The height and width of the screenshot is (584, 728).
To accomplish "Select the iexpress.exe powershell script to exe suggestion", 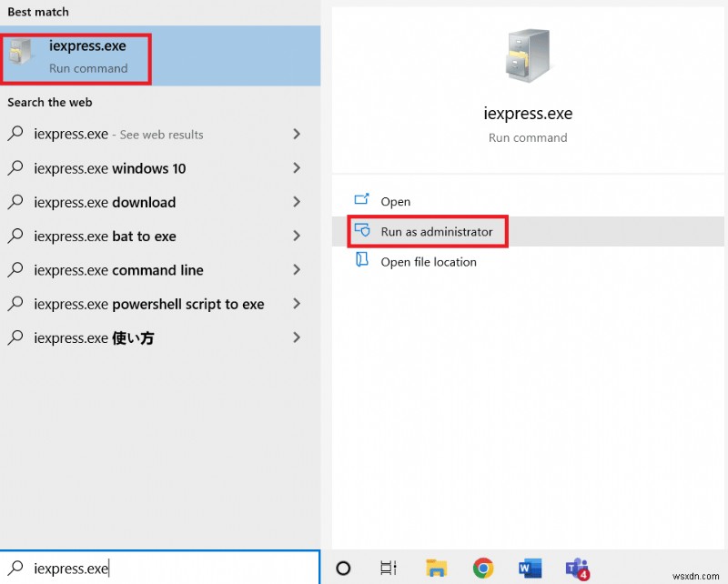I will click(147, 304).
